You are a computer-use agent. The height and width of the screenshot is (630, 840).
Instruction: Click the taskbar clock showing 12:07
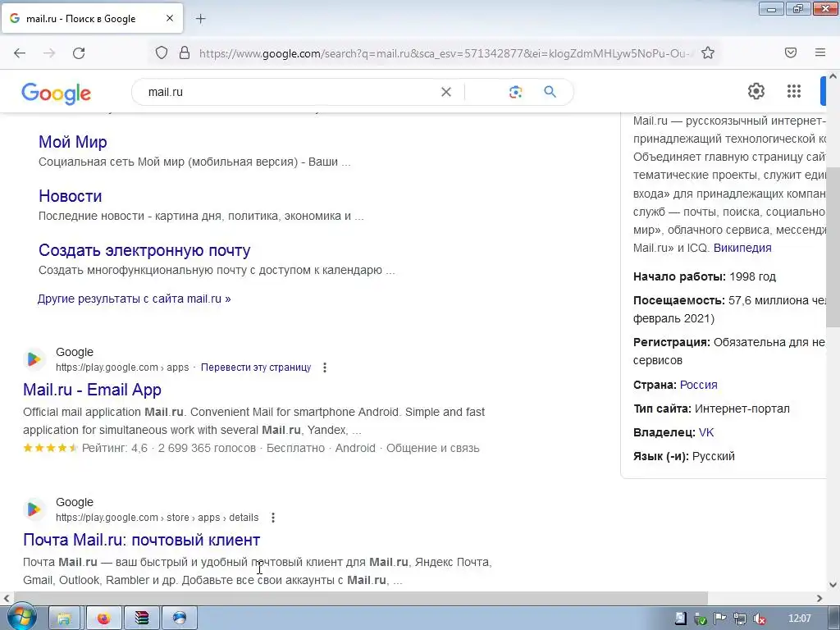(799, 619)
